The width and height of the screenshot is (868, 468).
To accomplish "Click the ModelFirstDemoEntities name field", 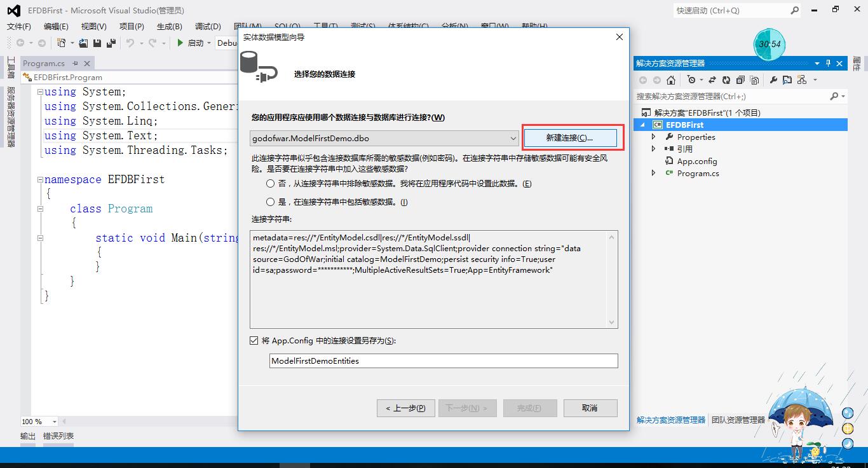I will [444, 361].
